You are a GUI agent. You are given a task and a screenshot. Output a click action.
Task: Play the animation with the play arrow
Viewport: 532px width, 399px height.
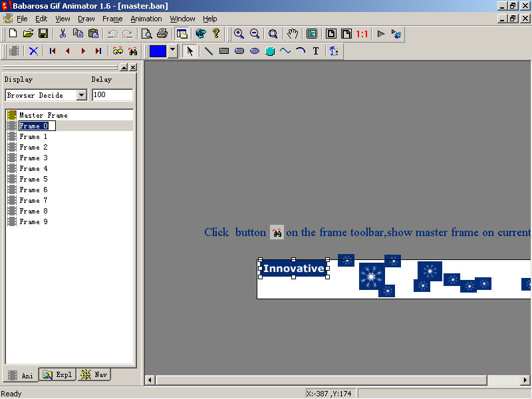[381, 34]
